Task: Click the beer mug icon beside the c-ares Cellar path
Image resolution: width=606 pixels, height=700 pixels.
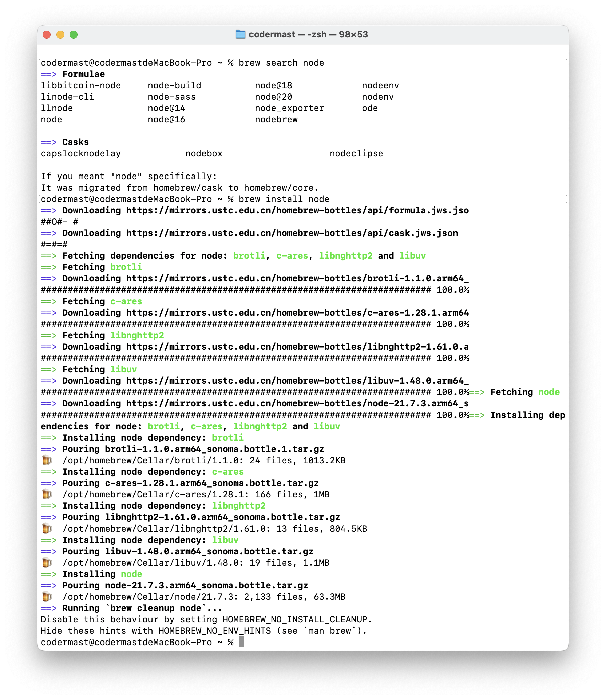Action: coord(47,494)
